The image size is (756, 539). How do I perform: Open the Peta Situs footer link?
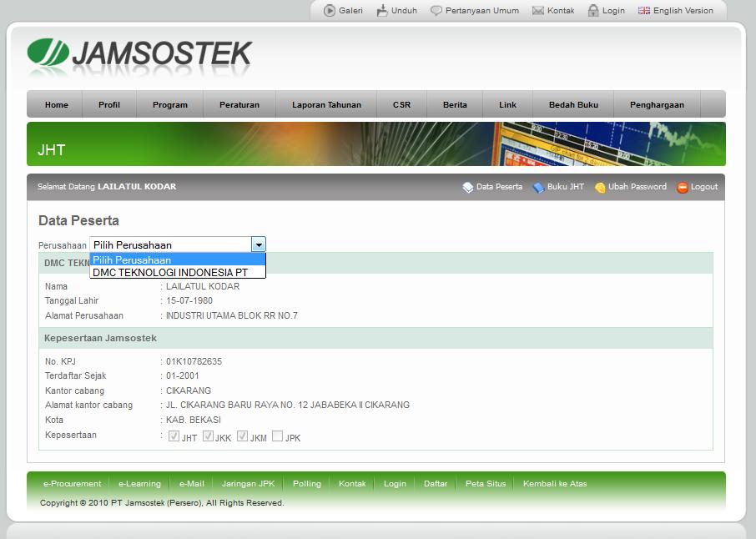(x=486, y=484)
